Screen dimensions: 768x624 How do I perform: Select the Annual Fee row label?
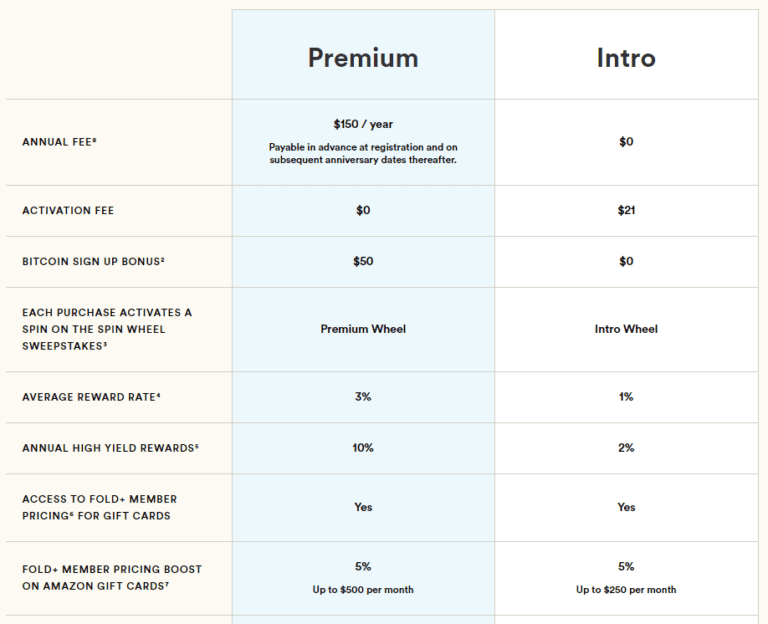tap(59, 142)
